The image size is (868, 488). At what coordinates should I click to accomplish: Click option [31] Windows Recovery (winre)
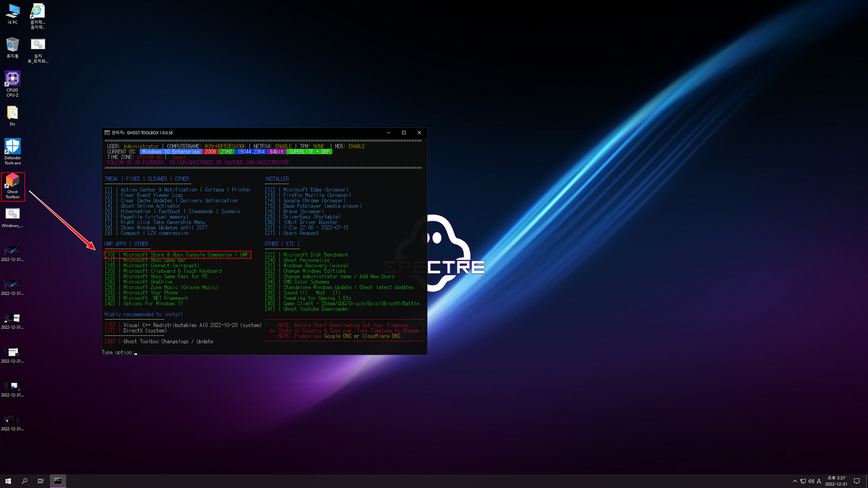point(307,266)
